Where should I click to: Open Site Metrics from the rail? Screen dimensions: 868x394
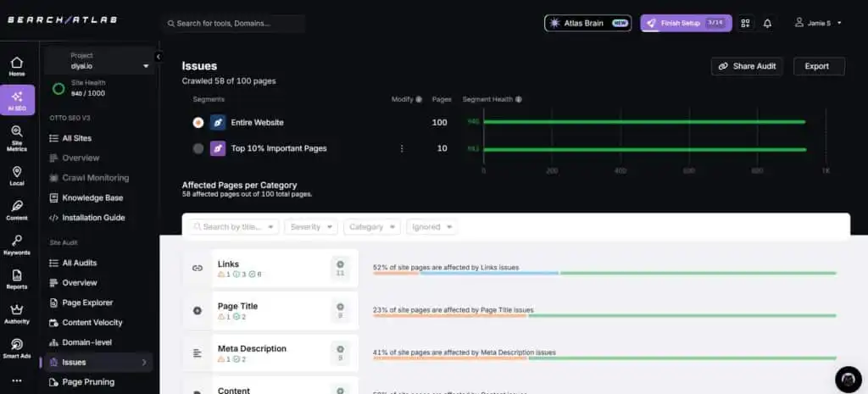17,138
